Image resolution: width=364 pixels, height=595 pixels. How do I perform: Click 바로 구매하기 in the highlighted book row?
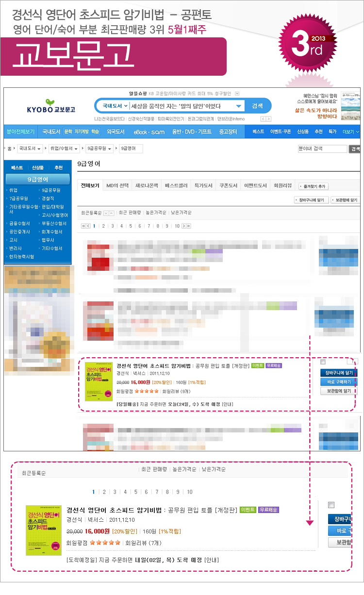pyautogui.click(x=339, y=382)
